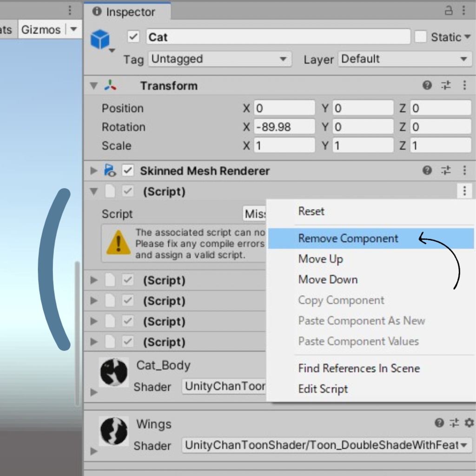Screen dimensions: 476x476
Task: Open the Wings material gear settings
Action: click(x=469, y=423)
